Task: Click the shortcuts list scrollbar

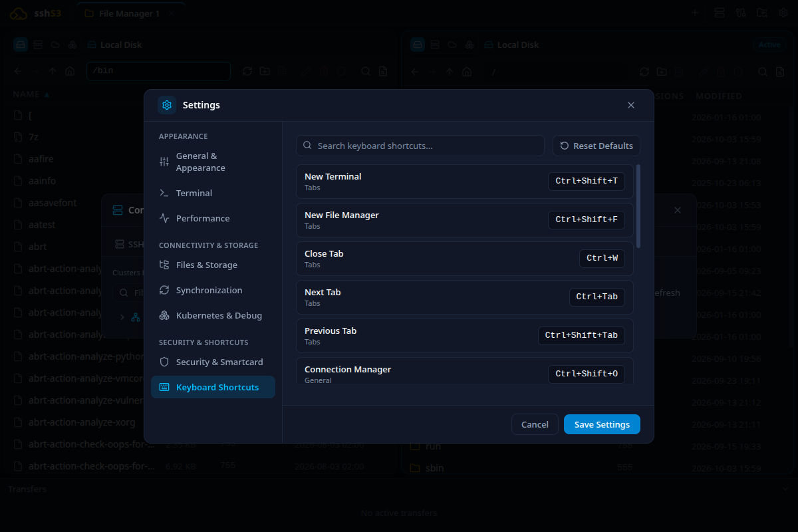Action: pyautogui.click(x=638, y=206)
